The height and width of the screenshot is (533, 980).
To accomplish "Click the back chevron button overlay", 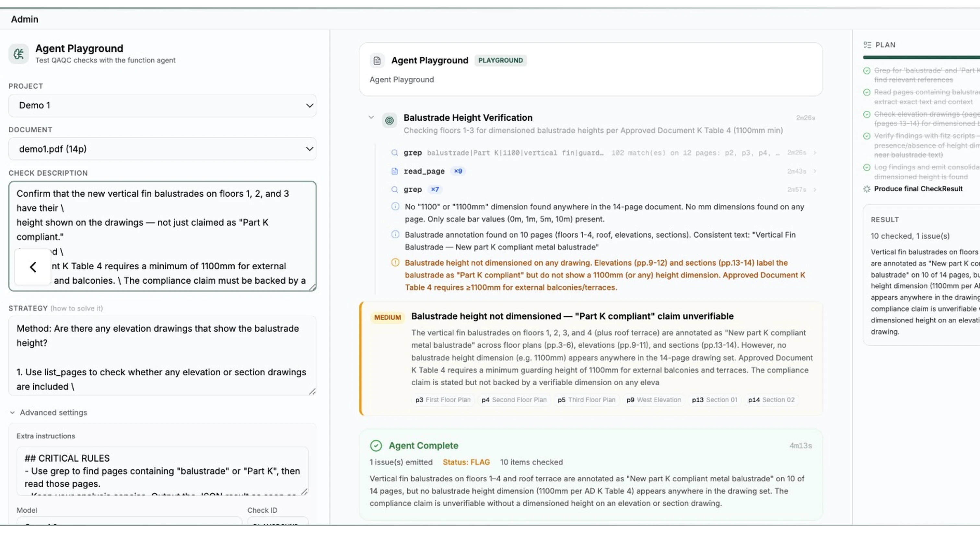I will point(33,267).
